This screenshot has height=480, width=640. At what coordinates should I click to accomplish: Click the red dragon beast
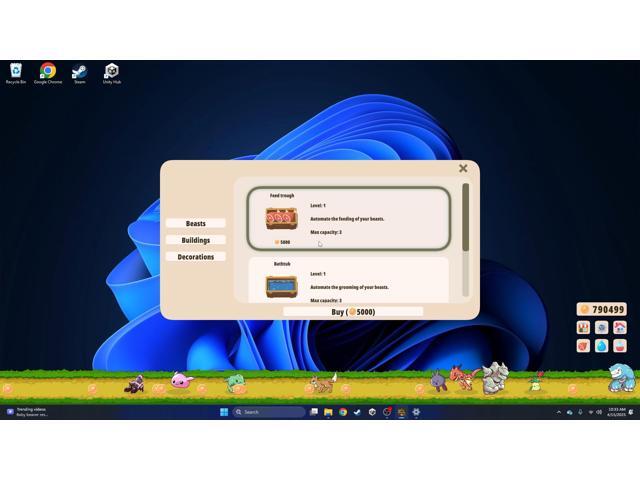coord(464,376)
